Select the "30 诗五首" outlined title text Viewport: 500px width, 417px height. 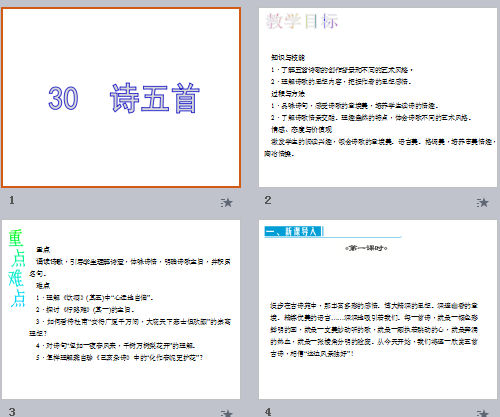pyautogui.click(x=124, y=98)
